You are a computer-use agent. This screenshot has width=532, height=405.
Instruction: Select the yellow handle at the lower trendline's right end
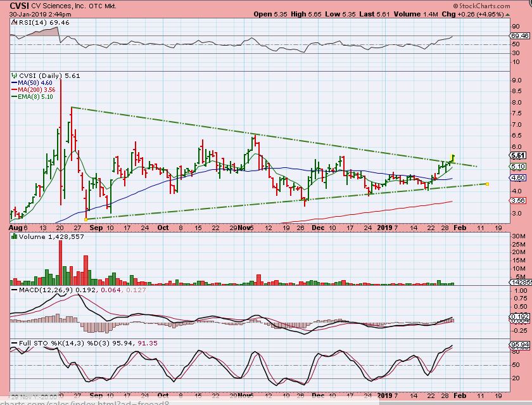487,184
